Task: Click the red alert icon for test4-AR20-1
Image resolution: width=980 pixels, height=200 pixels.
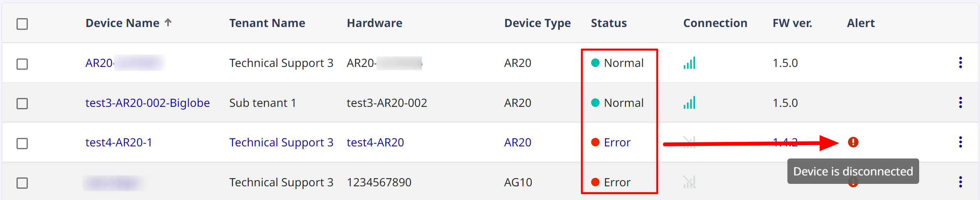Action: pos(853,142)
